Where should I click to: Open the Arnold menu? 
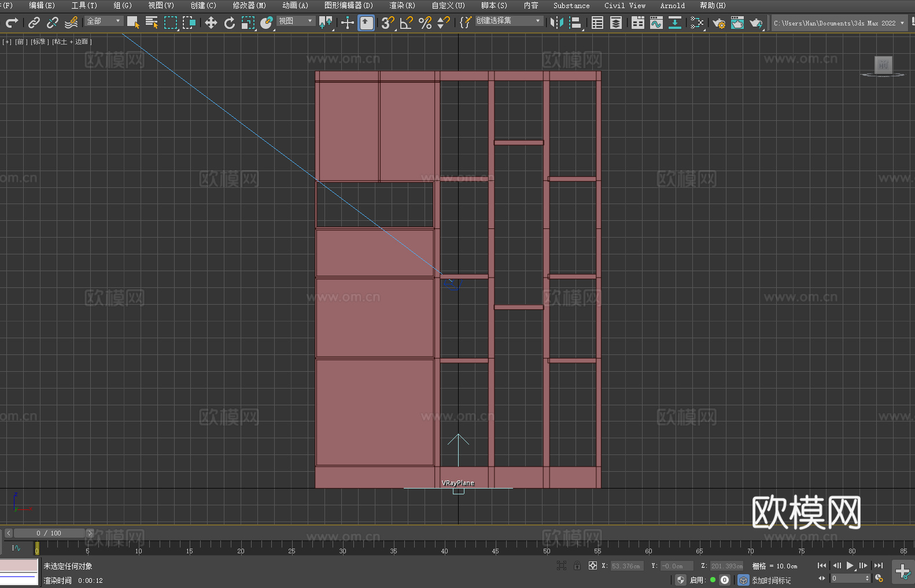(672, 5)
